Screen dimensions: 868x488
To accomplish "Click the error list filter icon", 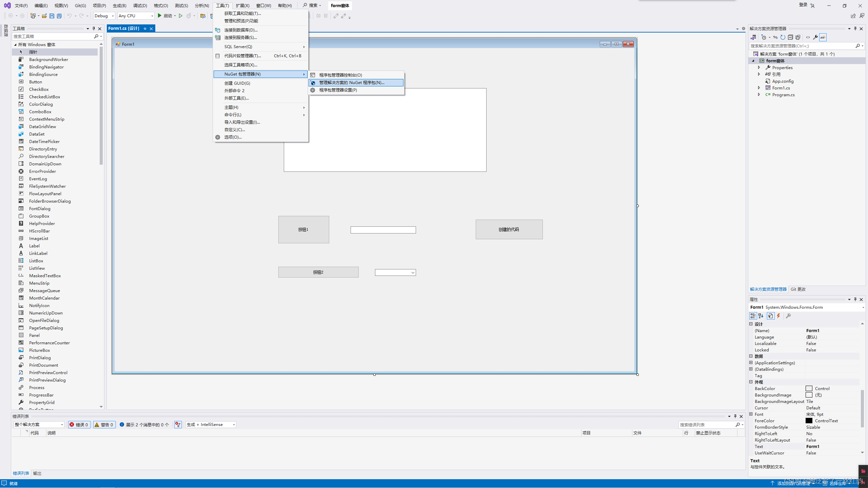I will pos(178,425).
